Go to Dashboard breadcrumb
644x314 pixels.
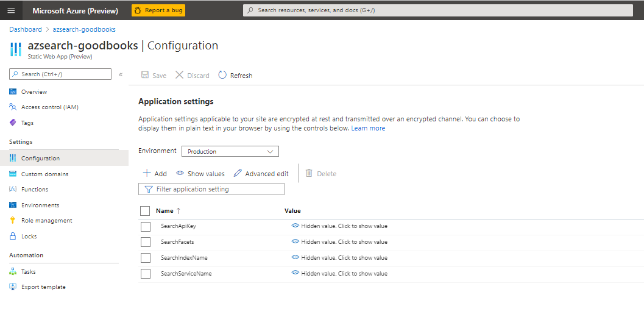(26, 29)
